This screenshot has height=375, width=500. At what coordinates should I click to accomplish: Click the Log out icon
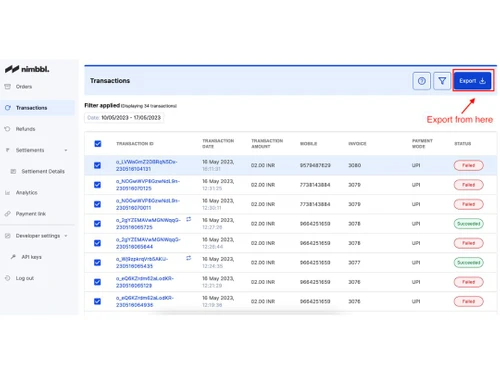(7, 278)
